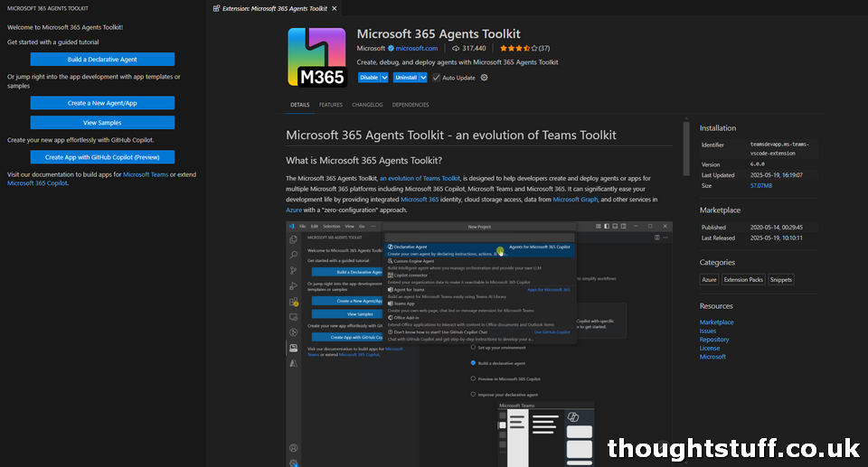Viewport: 868px width, 467px height.
Task: Open the Microsoft 365 Copilot sidebar link
Action: click(x=37, y=183)
